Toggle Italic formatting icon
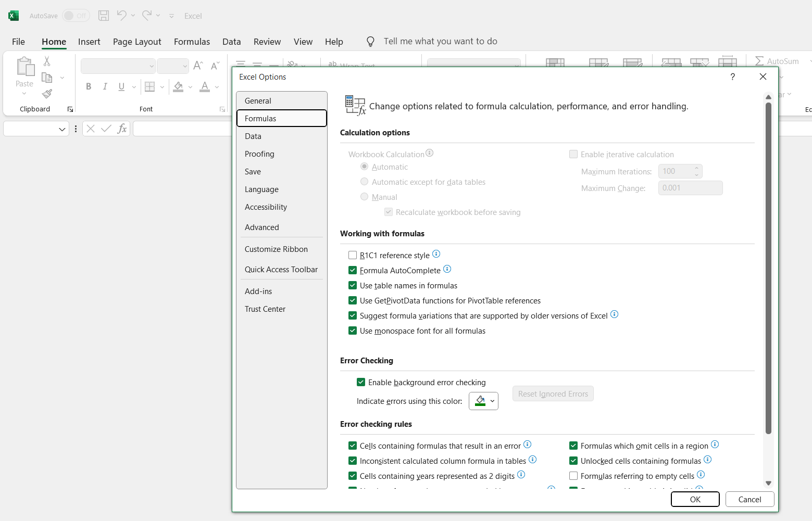 pyautogui.click(x=105, y=86)
